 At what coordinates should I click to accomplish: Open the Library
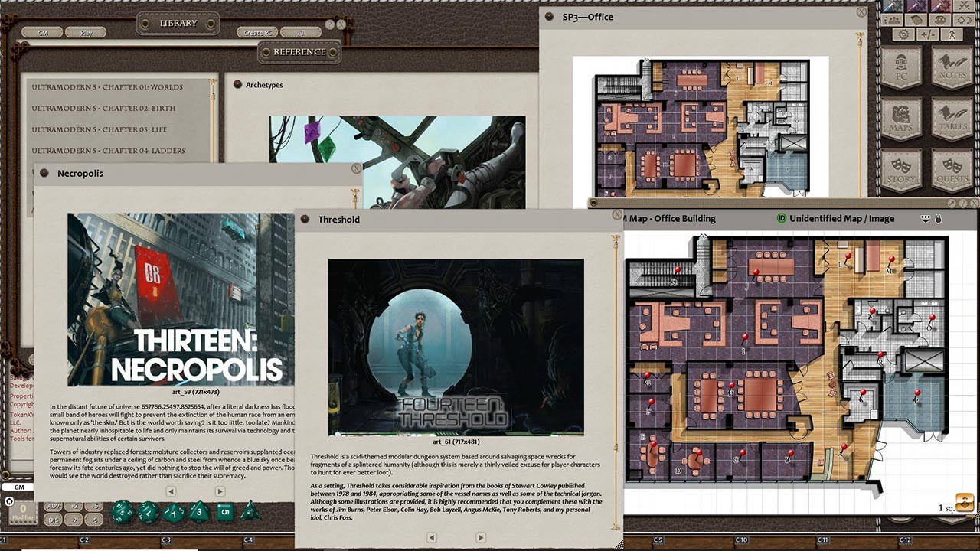[x=177, y=22]
